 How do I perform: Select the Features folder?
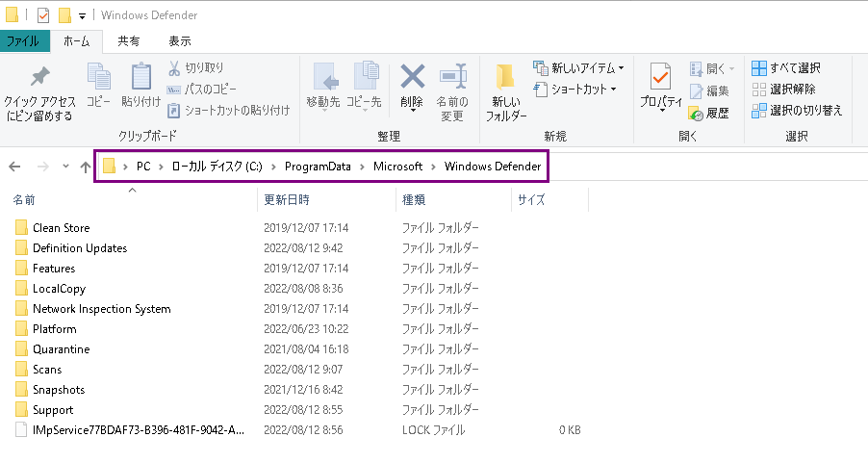(54, 268)
